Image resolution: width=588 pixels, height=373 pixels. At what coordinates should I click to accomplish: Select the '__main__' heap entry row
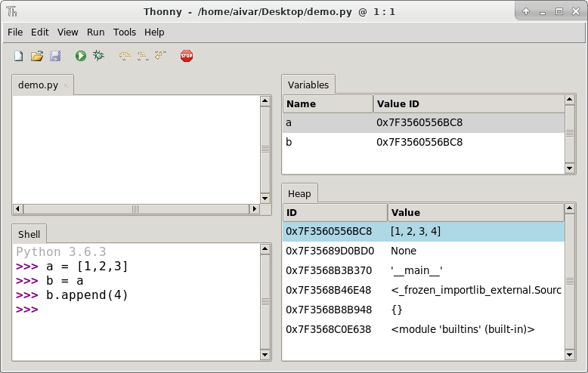tap(423, 270)
